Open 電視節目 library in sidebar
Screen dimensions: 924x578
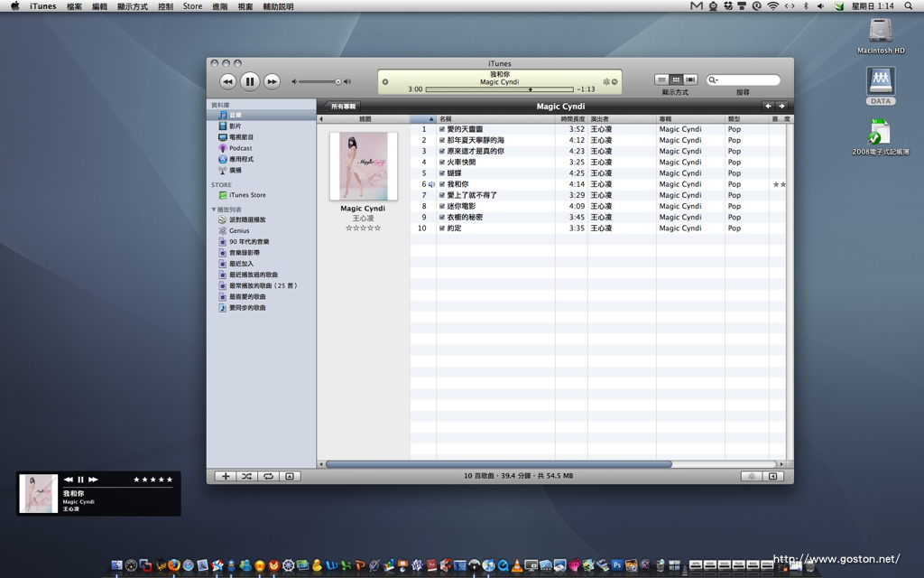pyautogui.click(x=261, y=137)
